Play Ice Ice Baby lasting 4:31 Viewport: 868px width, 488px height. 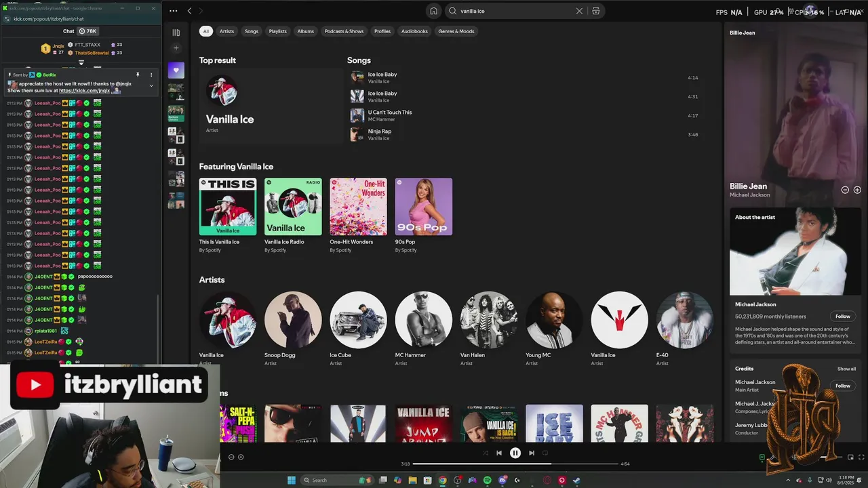[x=526, y=96]
